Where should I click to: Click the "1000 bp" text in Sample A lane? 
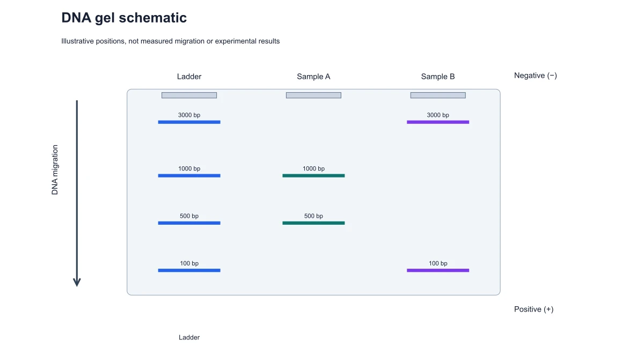click(x=313, y=169)
